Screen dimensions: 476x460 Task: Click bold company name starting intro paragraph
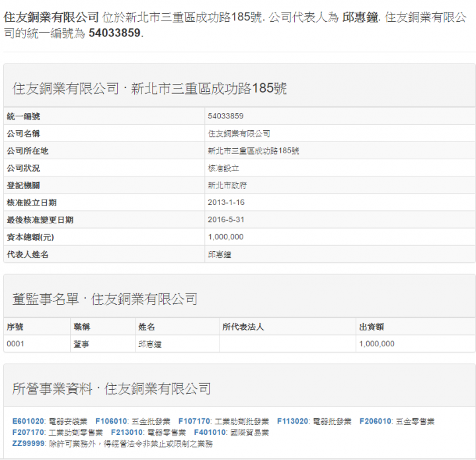[x=52, y=17]
